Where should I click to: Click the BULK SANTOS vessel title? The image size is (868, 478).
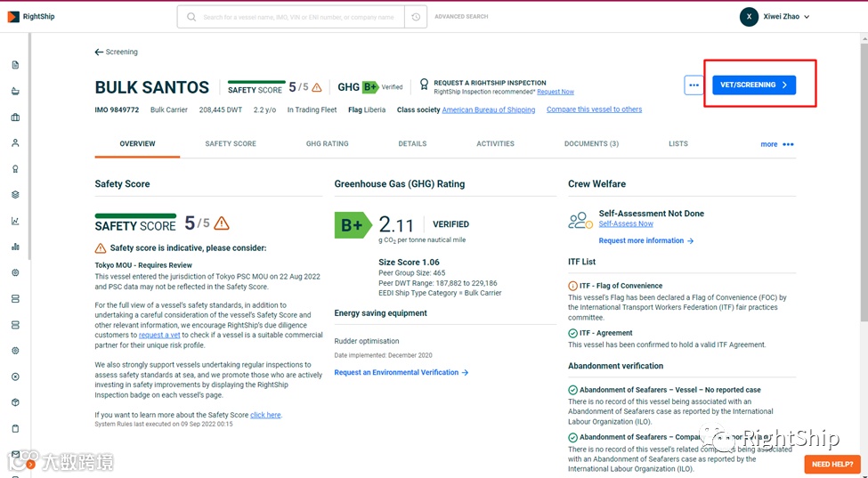152,87
